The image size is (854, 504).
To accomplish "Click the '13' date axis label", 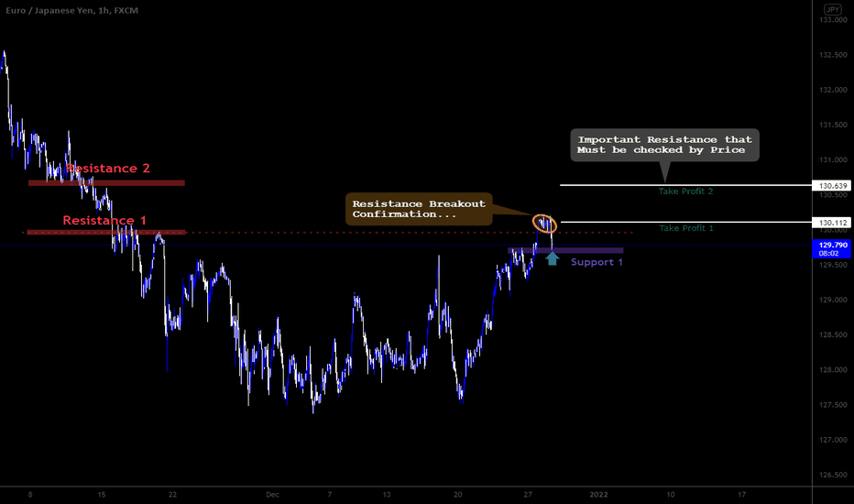I will pyautogui.click(x=386, y=495).
